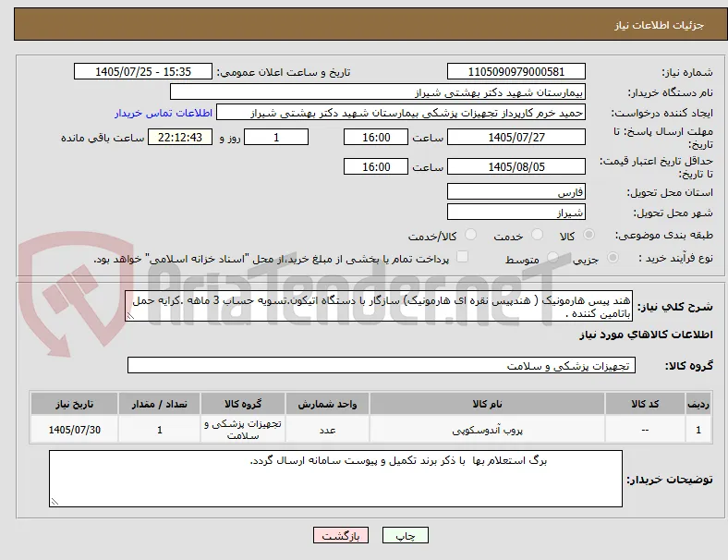This screenshot has width=728, height=560.
Task: Click the ردیف column header
Action: 698,404
